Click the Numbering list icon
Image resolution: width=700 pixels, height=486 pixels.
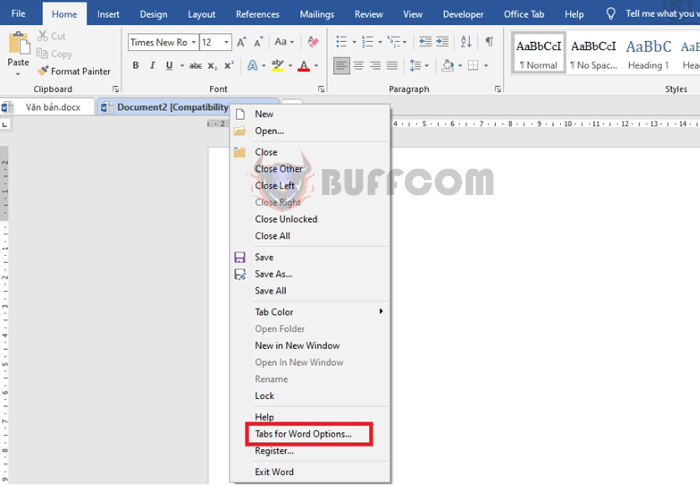tap(368, 42)
